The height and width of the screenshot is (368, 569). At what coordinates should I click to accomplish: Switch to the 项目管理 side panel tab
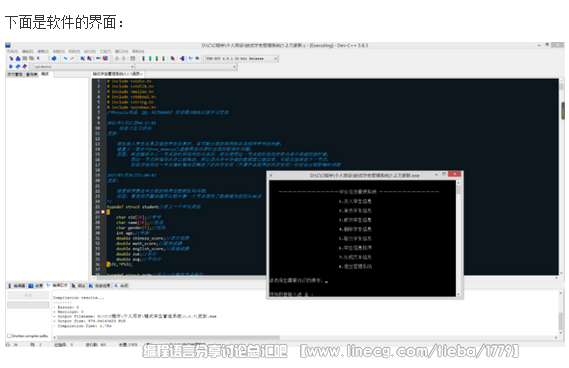(x=15, y=74)
